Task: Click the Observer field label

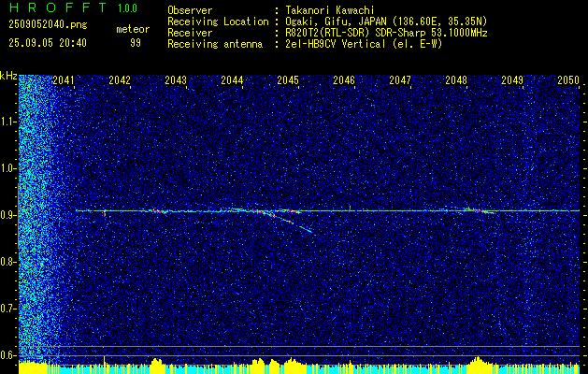Action: point(190,11)
